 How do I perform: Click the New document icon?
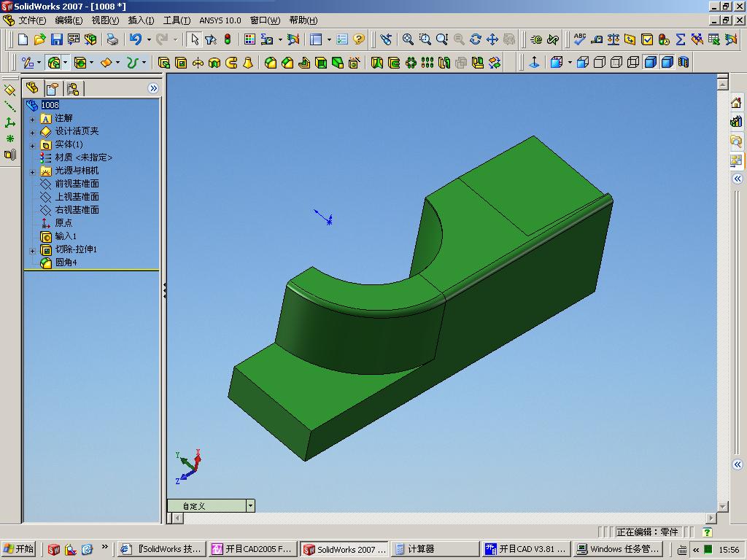pos(23,39)
